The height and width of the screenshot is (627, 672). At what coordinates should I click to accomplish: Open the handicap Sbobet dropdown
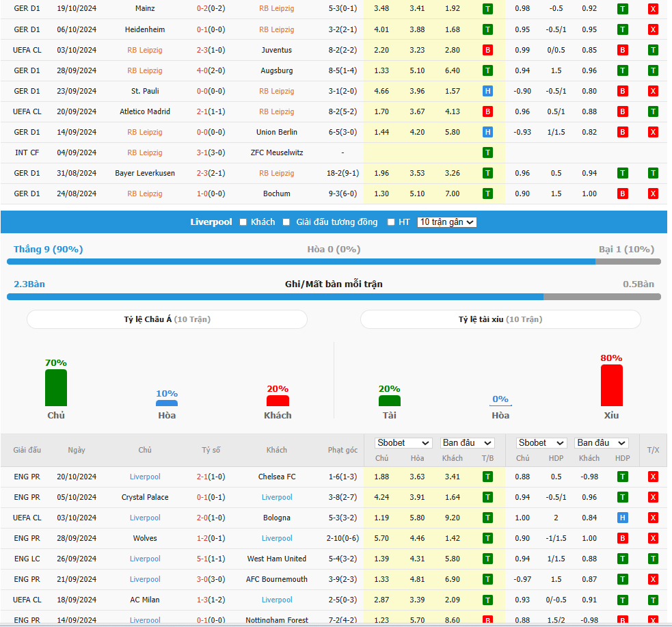point(541,442)
